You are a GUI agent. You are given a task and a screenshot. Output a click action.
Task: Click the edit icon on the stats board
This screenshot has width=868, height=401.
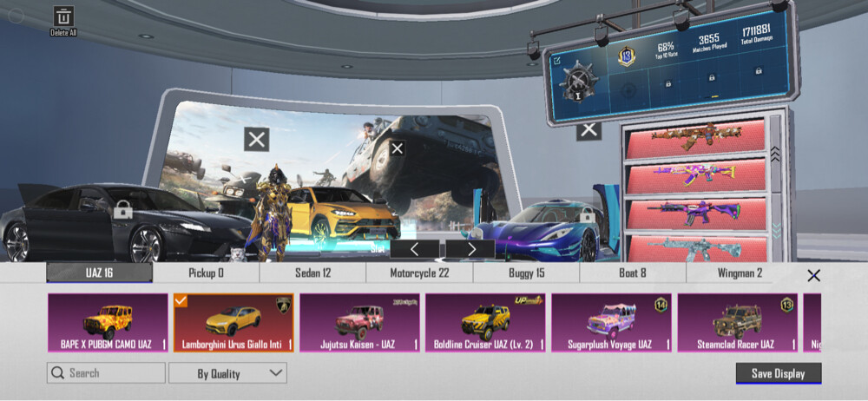557,61
